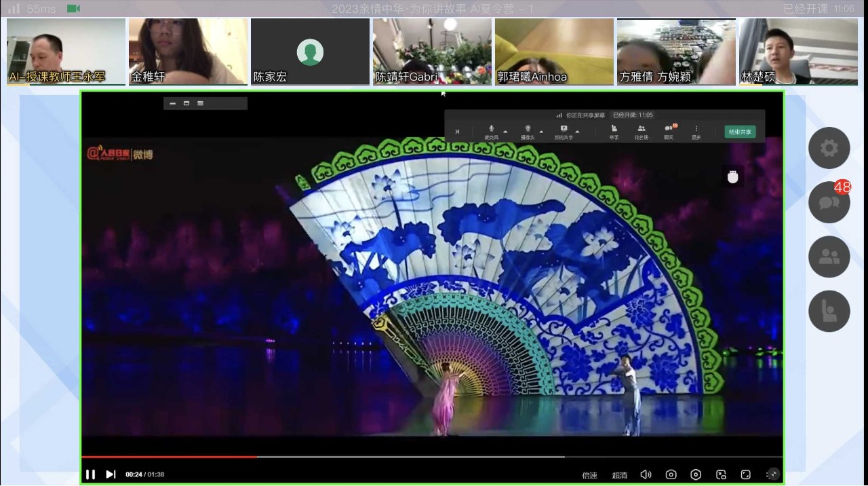Select teacher 王永军 video thumbnail

[66, 52]
